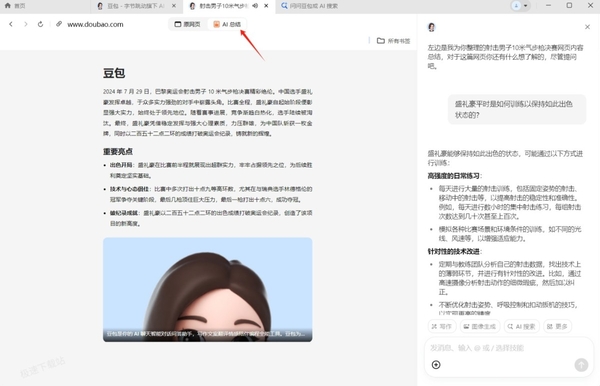
Task: Click the circular plus attachment icon
Action: tap(436, 365)
